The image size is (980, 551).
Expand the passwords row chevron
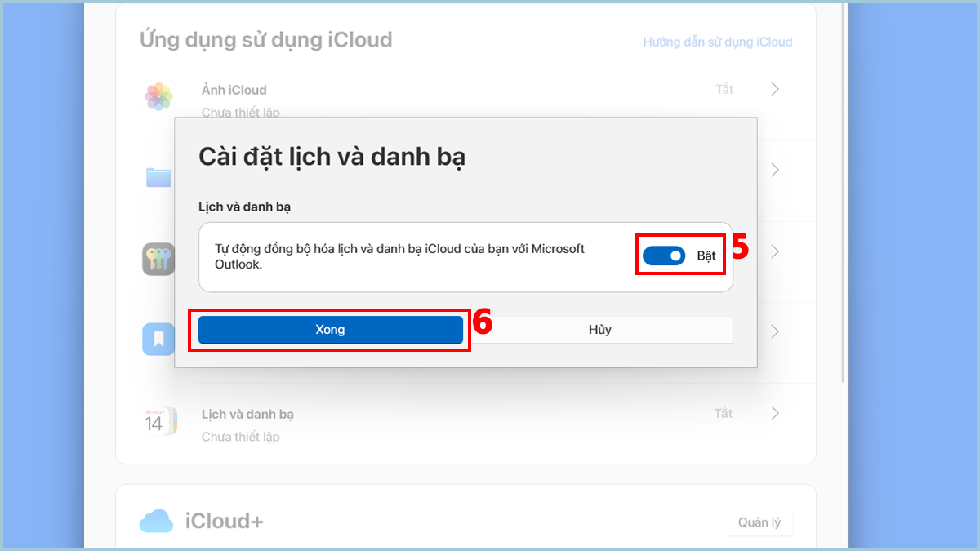click(775, 251)
